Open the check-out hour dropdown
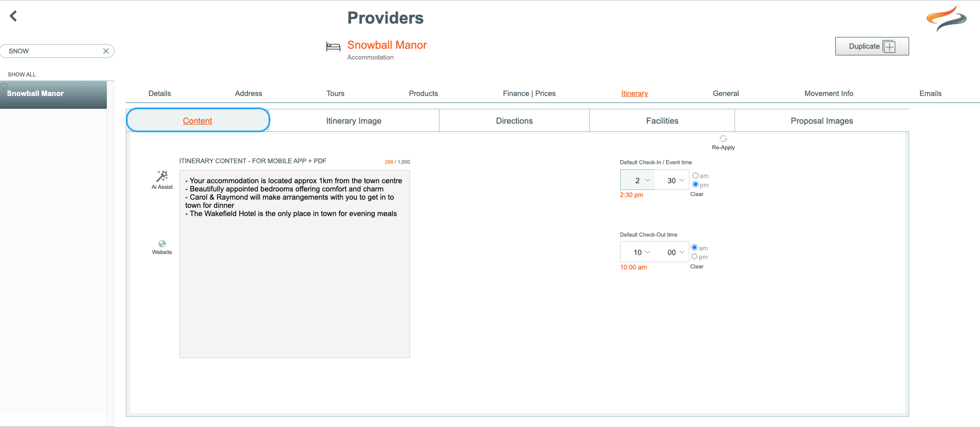This screenshot has width=980, height=427. coord(638,252)
